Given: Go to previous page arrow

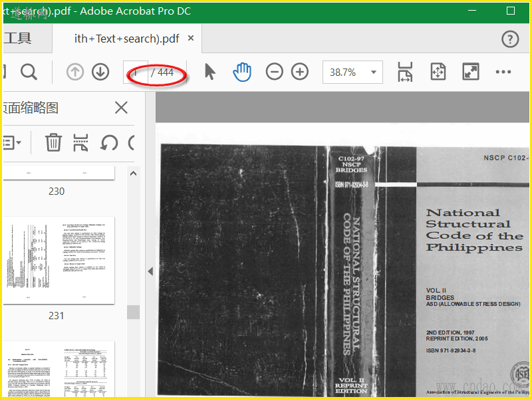Looking at the screenshot, I should click(x=75, y=72).
